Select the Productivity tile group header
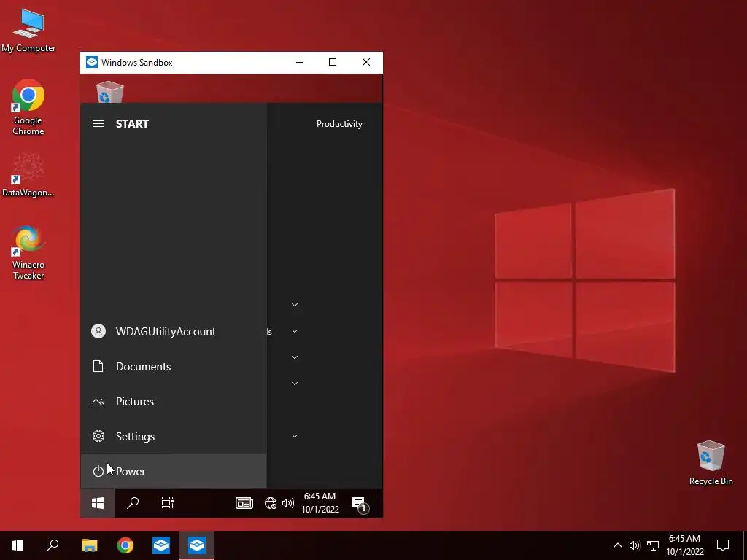The height and width of the screenshot is (560, 747). click(339, 124)
